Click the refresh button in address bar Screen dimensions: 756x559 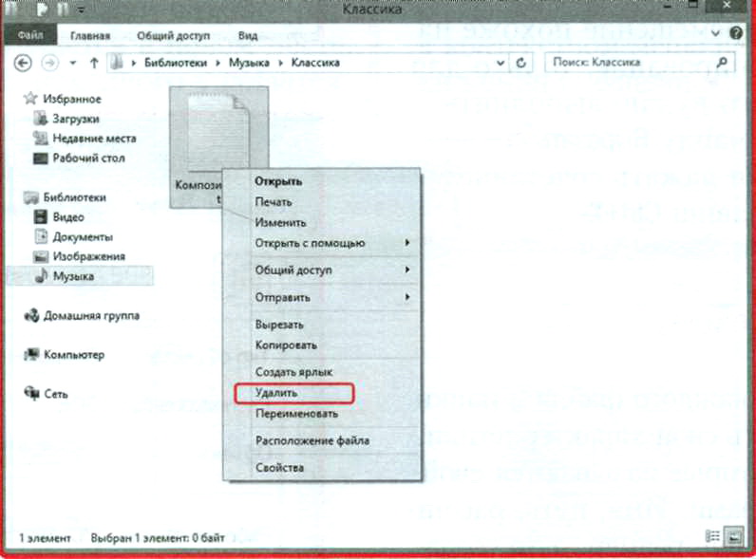(520, 63)
